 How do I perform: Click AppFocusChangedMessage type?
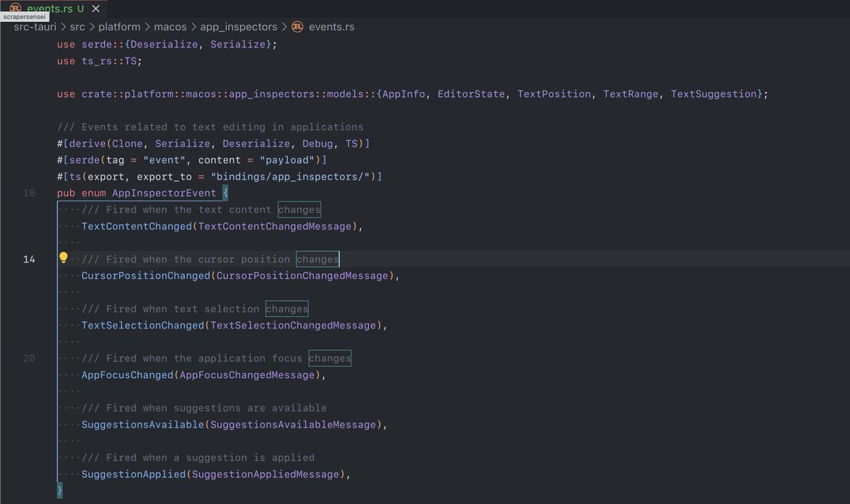tap(247, 375)
